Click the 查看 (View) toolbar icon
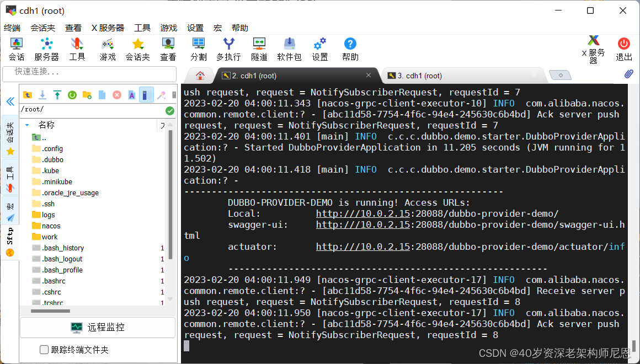Image resolution: width=640 pixels, height=364 pixels. [x=168, y=49]
